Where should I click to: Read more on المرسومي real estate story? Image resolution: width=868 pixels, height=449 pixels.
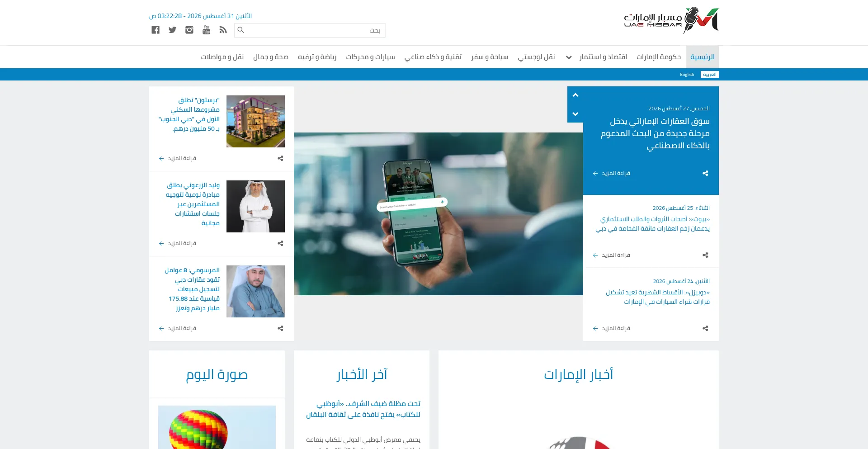pos(182,328)
